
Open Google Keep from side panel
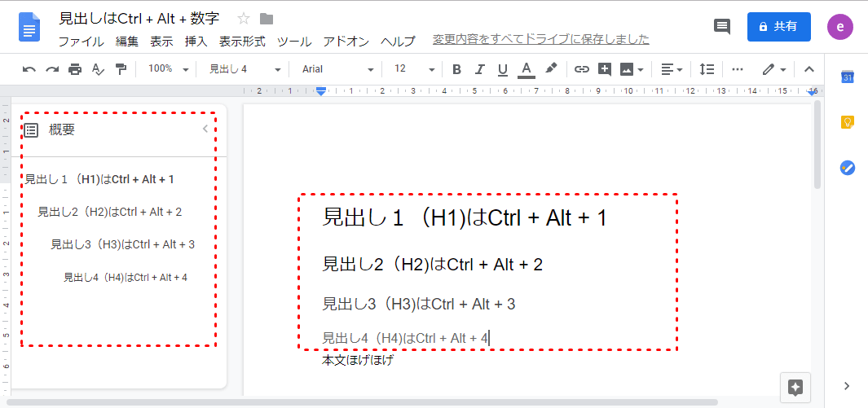tap(847, 122)
